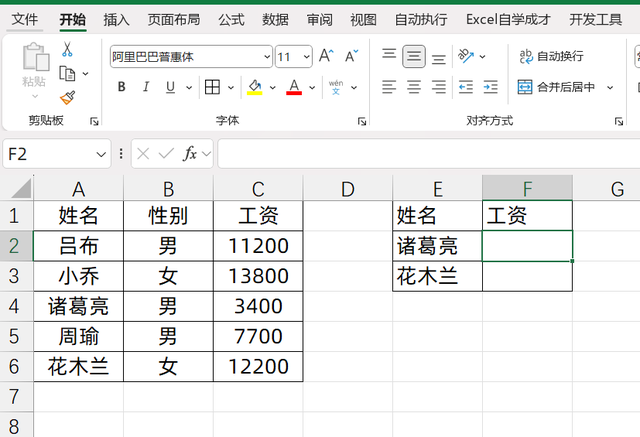This screenshot has height=437, width=640.
Task: Click the formula cancel X icon
Action: point(143,154)
